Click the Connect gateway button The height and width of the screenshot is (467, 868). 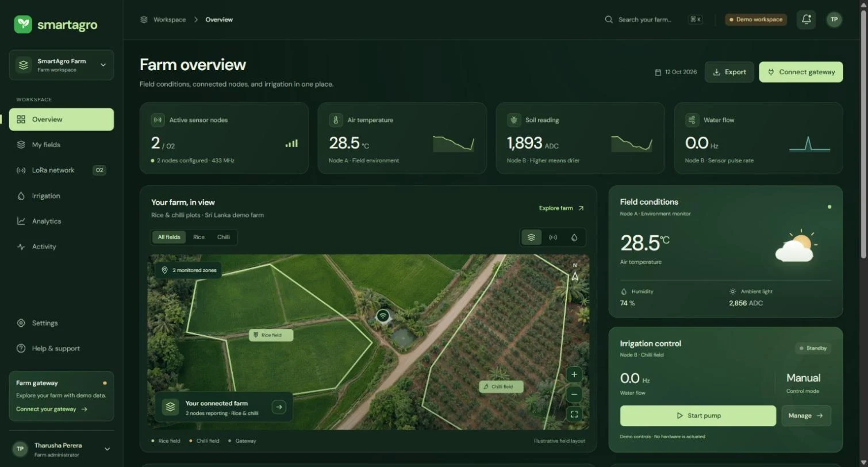tap(801, 72)
